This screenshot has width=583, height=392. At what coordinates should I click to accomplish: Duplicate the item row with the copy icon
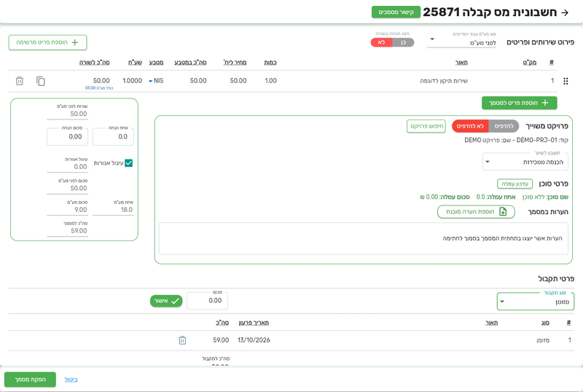click(x=41, y=81)
